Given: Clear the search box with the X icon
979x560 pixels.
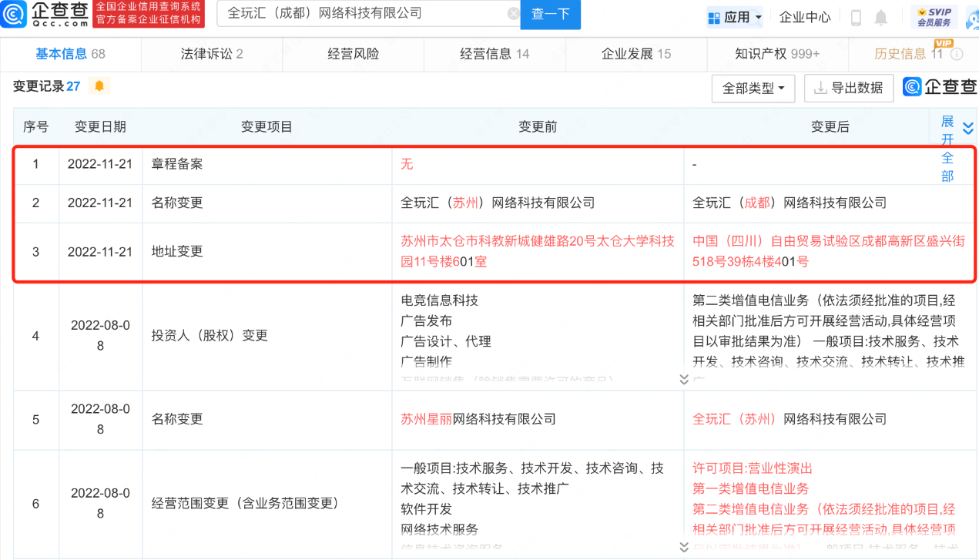Looking at the screenshot, I should point(514,14).
